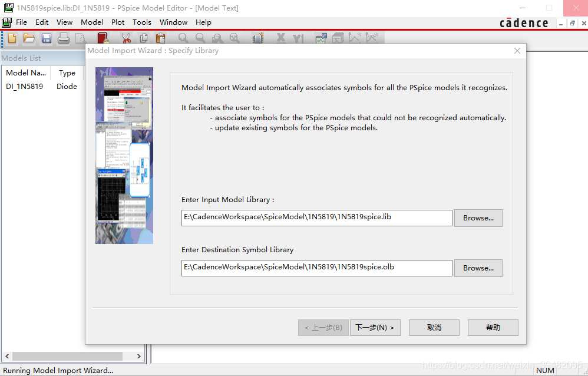
Task: Click the Models List horizontal scrollbar thumb
Action: [x=68, y=356]
